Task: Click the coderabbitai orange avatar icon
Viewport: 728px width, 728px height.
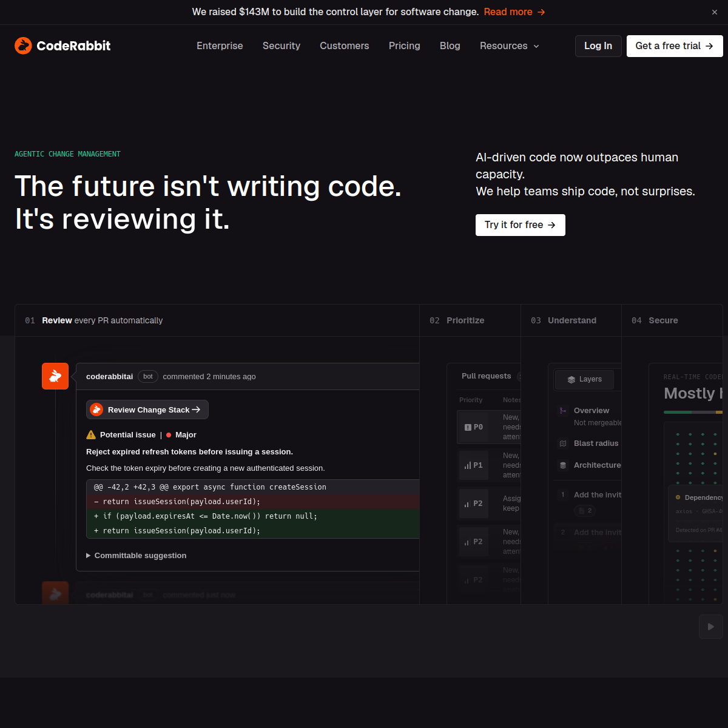Action: point(55,376)
